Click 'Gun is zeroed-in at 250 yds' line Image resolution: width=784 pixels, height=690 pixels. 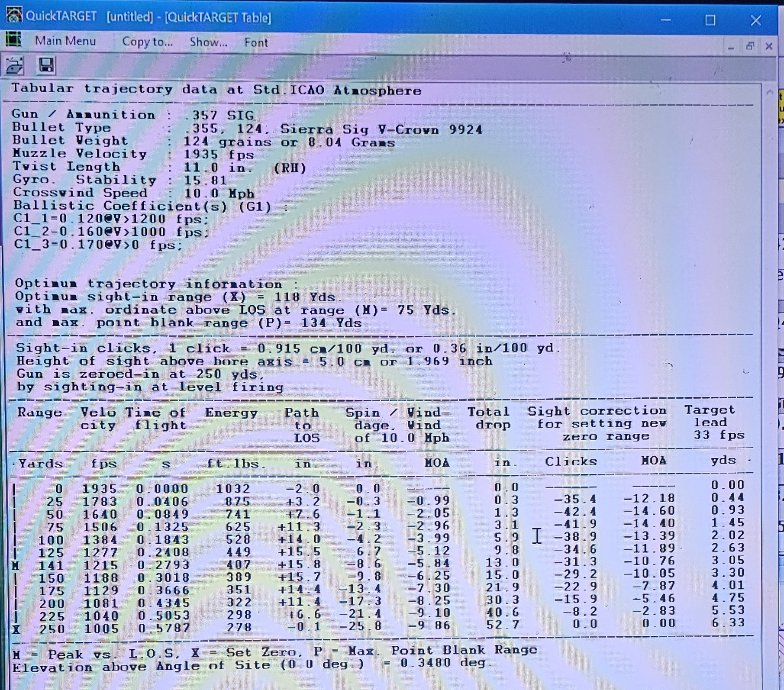click(x=140, y=374)
